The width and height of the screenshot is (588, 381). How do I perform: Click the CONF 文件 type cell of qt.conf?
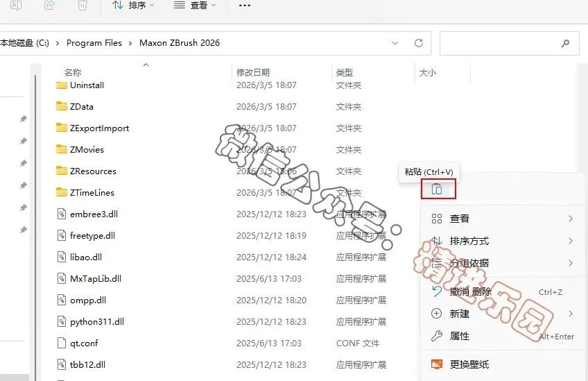click(x=358, y=343)
